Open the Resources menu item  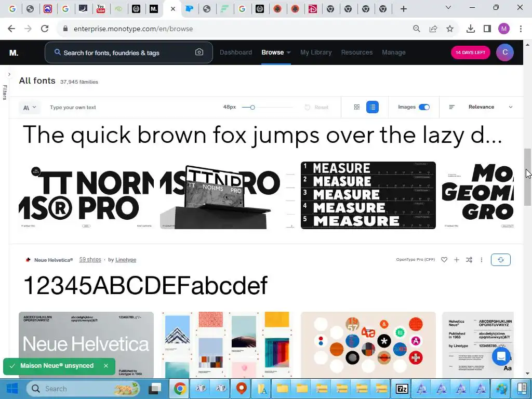tap(357, 52)
